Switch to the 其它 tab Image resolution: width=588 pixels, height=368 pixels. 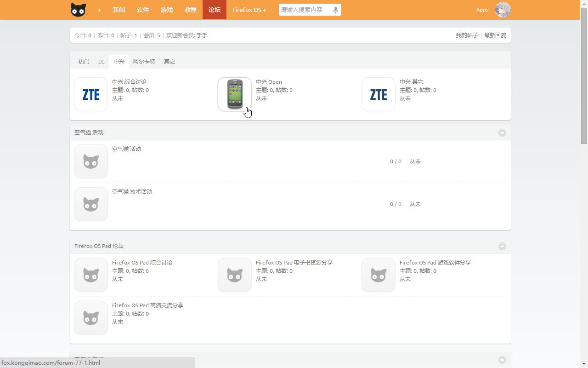pos(170,62)
